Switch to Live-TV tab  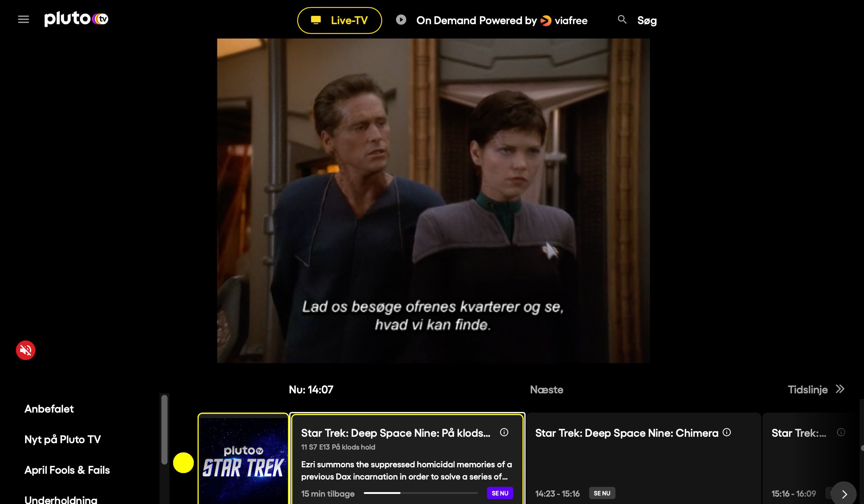pos(339,21)
